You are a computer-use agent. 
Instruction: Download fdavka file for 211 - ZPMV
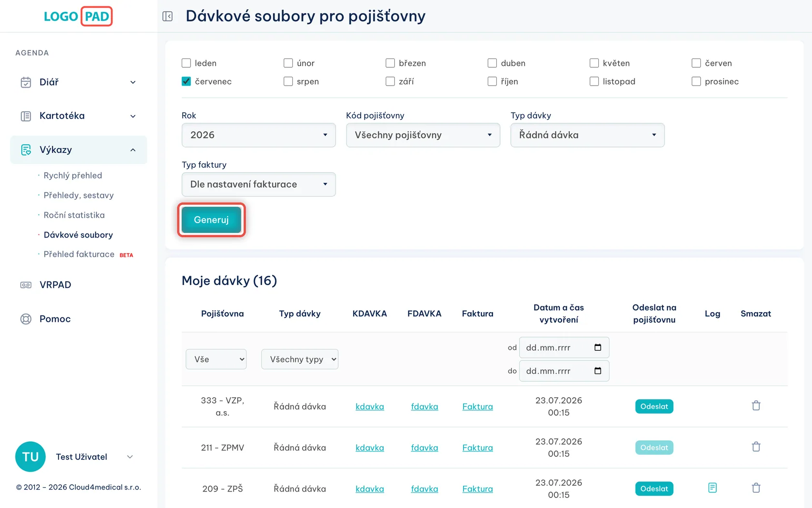click(424, 448)
